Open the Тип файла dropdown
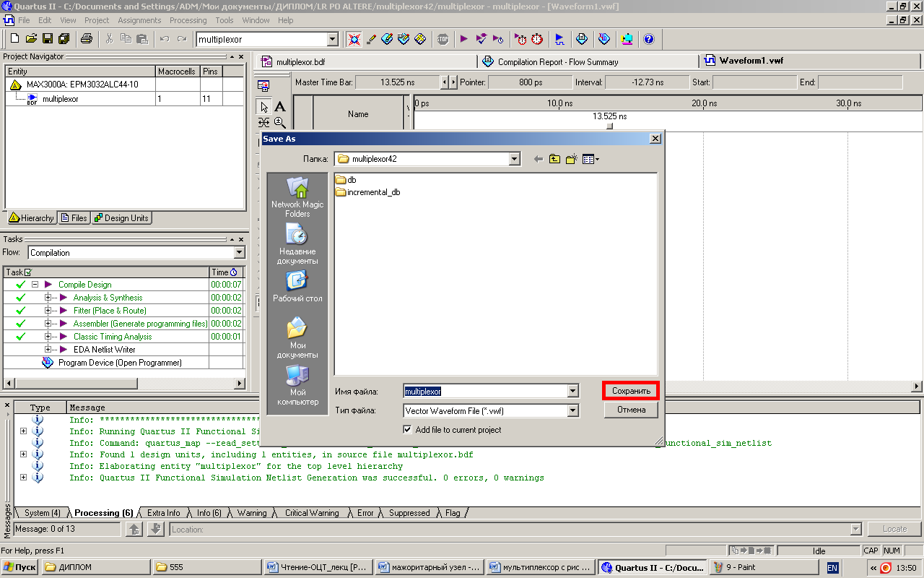The height and width of the screenshot is (578, 924). point(572,410)
